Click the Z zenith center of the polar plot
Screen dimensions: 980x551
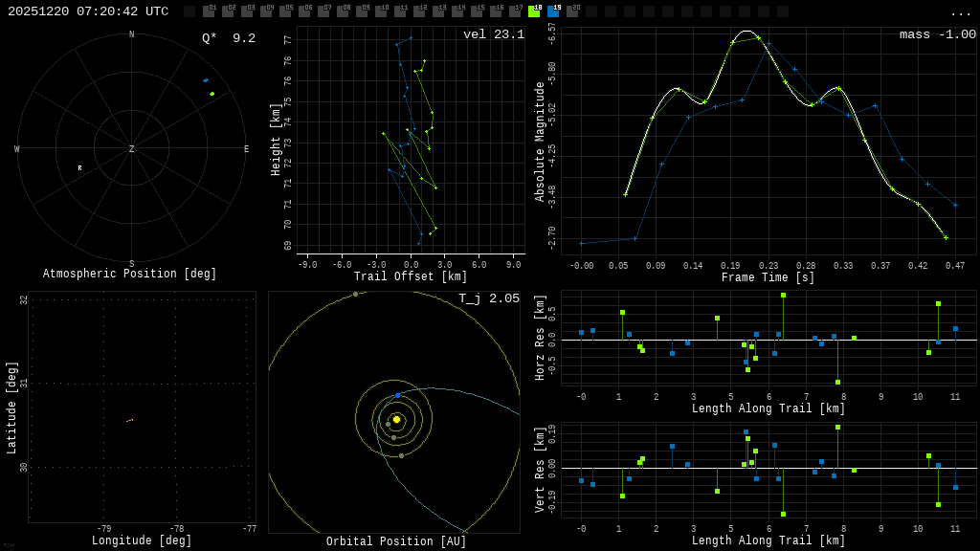click(x=132, y=149)
